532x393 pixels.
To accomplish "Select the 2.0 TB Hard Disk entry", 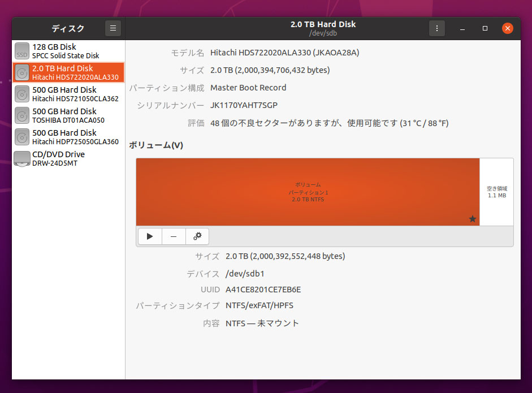I will point(68,72).
